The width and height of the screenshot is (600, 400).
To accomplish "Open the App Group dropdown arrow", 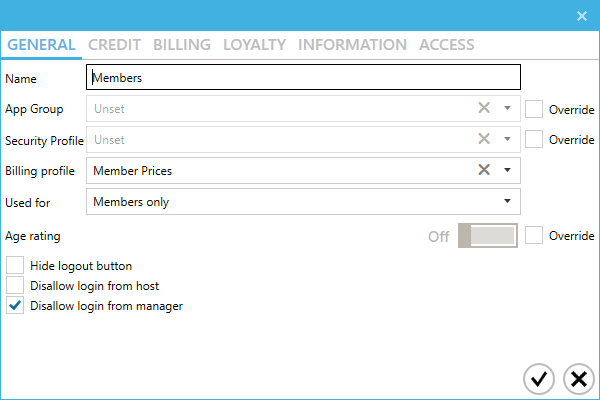I will pyautogui.click(x=507, y=108).
